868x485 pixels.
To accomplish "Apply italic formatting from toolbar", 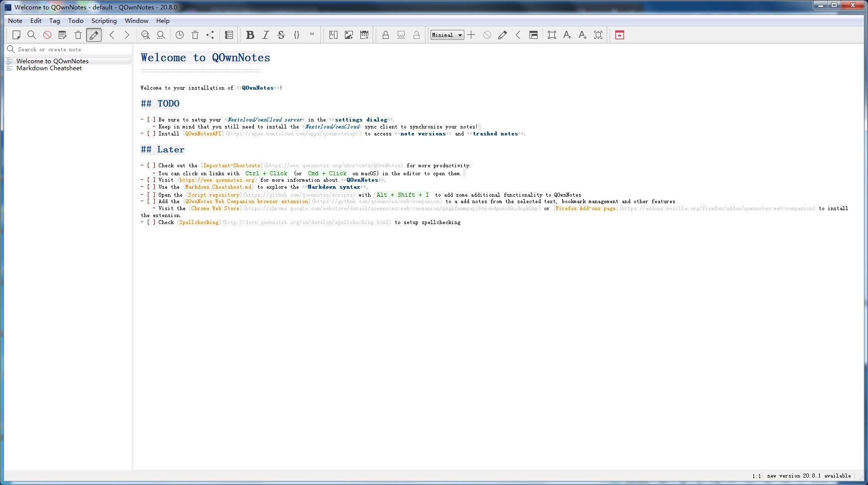I will tap(265, 35).
